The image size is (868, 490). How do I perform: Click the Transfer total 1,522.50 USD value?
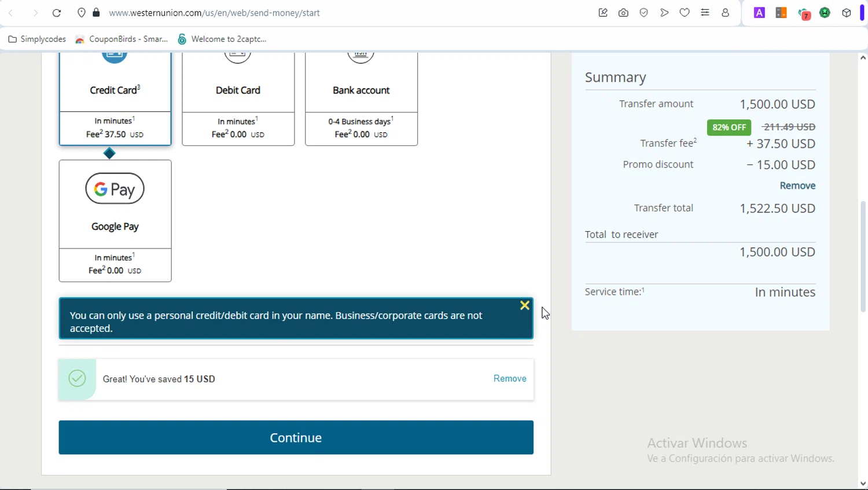(x=777, y=209)
